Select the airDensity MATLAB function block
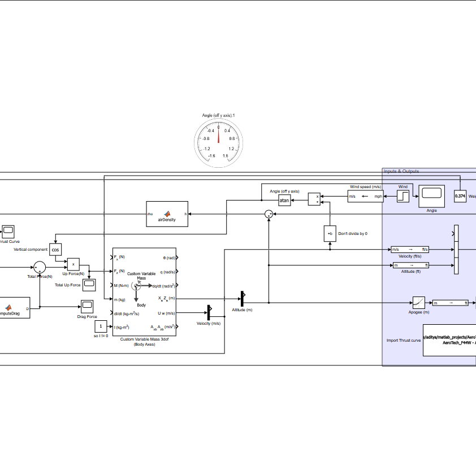 point(167,214)
